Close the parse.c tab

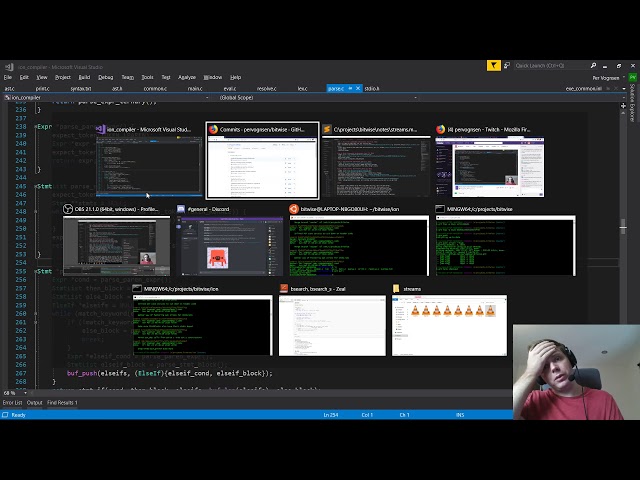point(358,88)
